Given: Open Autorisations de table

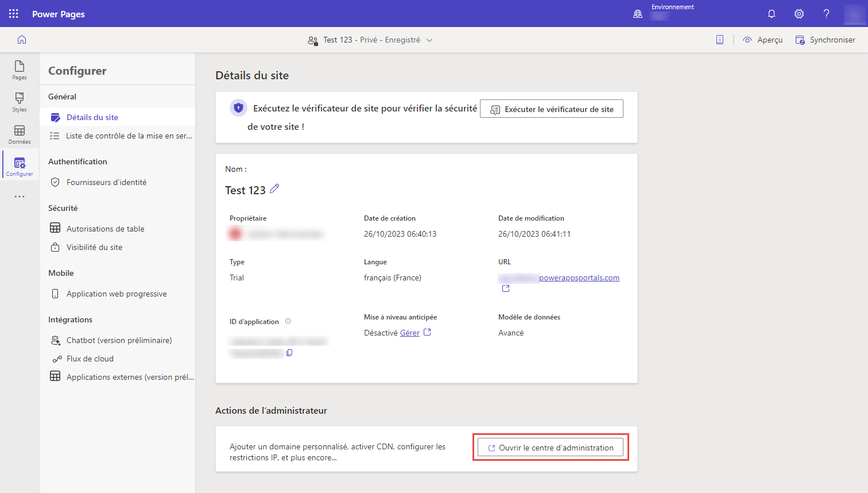Looking at the screenshot, I should point(118,229).
